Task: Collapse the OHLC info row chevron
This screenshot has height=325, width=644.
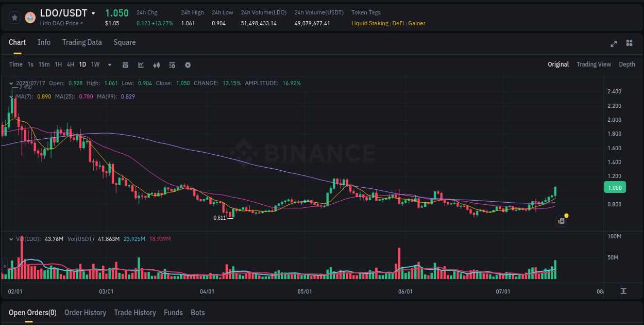Action: [x=11, y=83]
